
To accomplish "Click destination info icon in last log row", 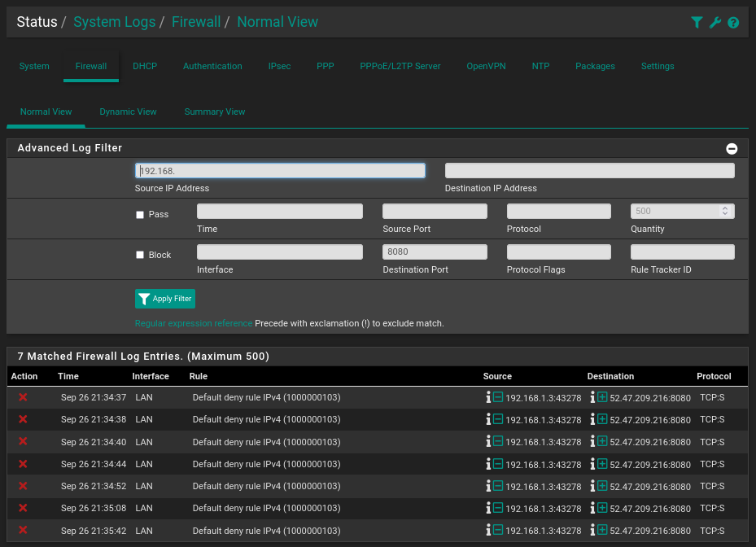I will click(592, 531).
